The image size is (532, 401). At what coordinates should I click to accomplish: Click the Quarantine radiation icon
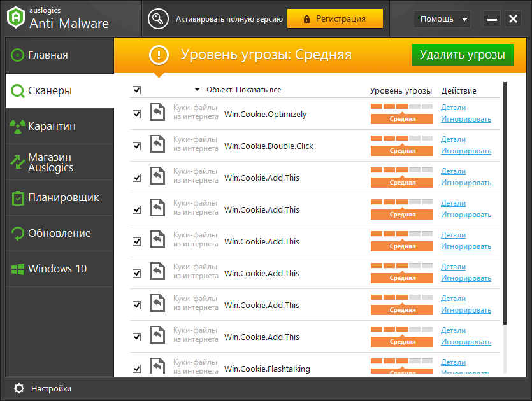click(x=18, y=127)
